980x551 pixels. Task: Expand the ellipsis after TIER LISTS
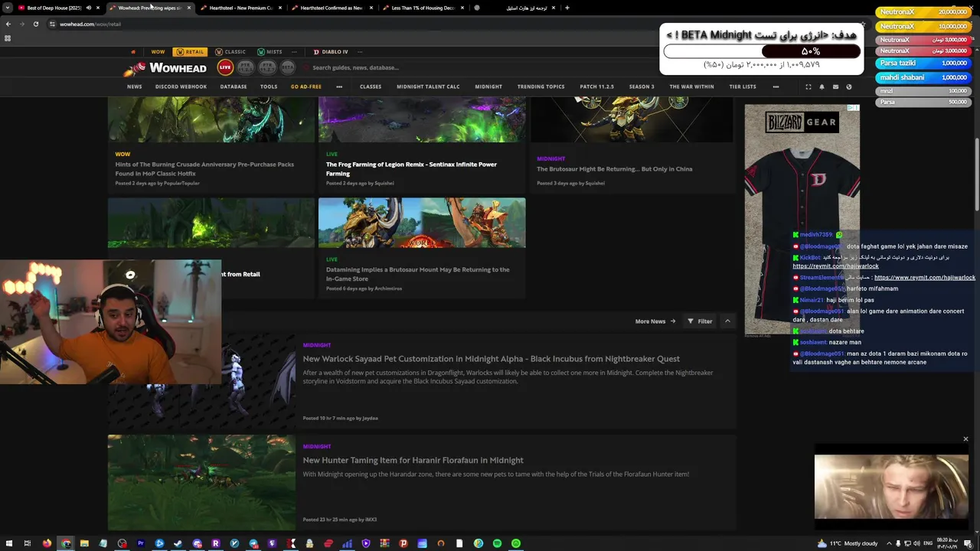[776, 86]
